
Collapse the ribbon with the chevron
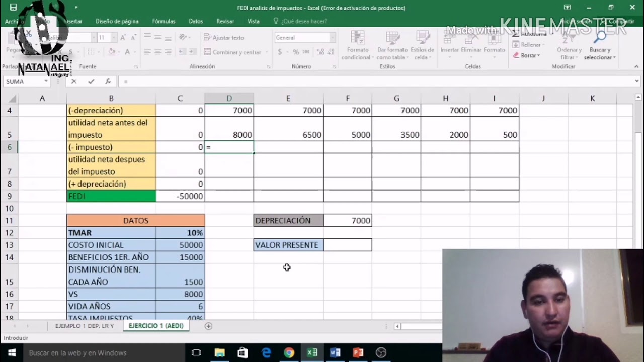[636, 66]
